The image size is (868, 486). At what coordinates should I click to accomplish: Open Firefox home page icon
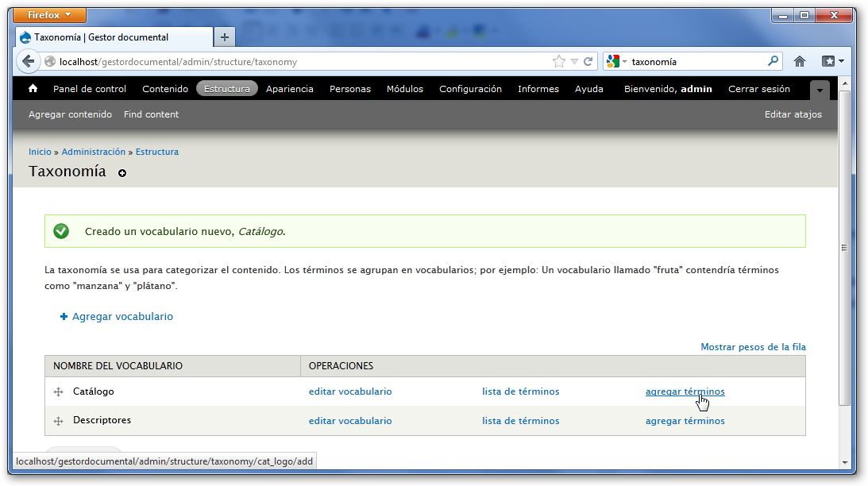[800, 61]
